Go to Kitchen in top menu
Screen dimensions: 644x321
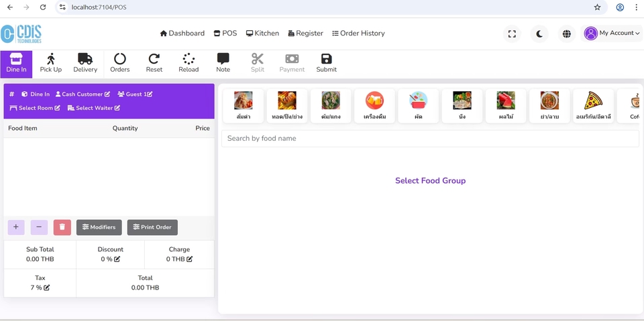pos(262,34)
